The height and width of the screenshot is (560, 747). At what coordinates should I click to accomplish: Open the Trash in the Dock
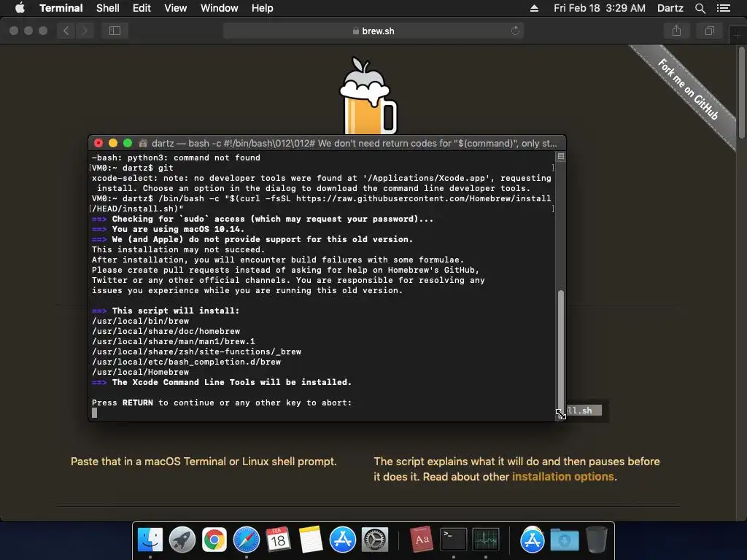coord(597,540)
